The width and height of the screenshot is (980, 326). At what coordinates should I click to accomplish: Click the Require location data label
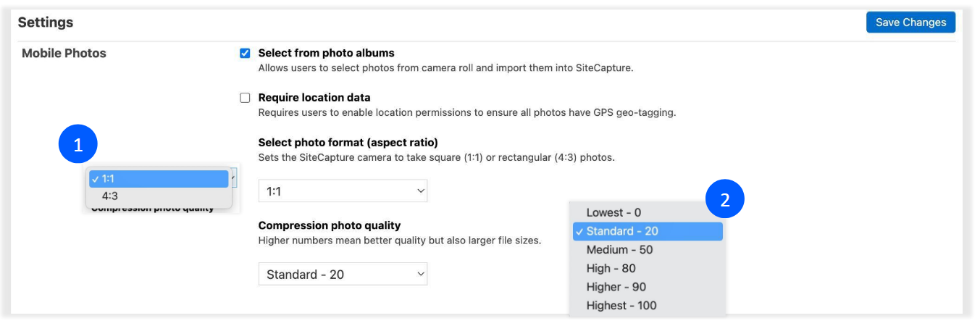tap(314, 98)
